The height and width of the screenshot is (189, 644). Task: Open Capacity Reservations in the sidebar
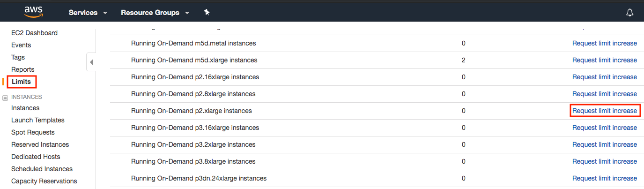point(44,181)
